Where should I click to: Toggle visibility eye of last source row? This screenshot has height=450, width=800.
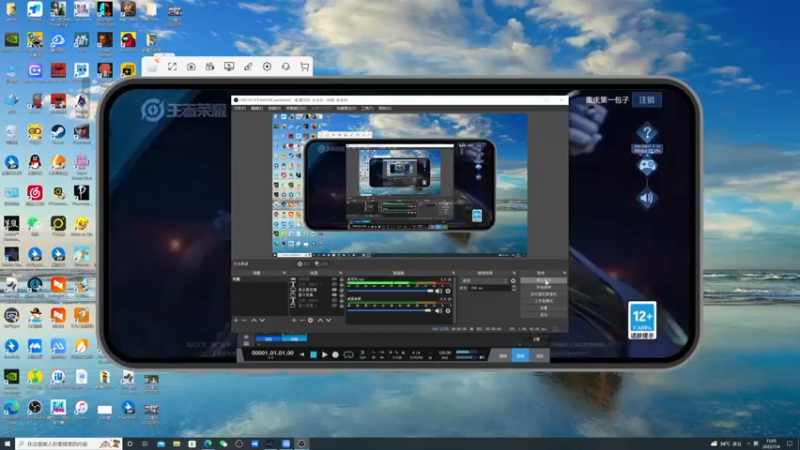coord(335,305)
